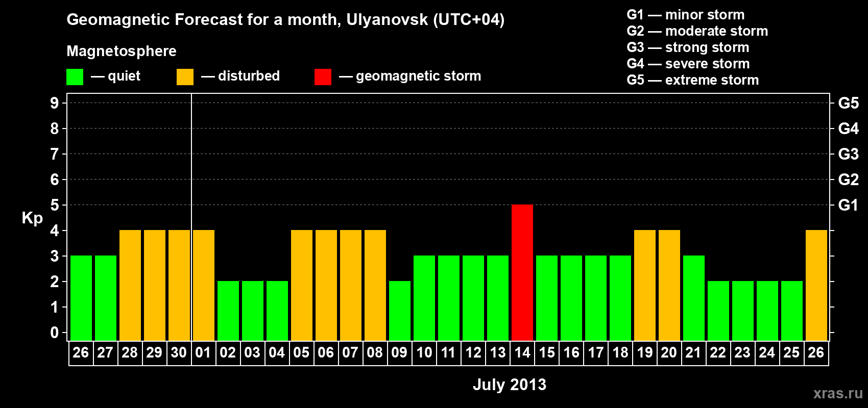Click the red storm bar above date 14

tap(522, 272)
